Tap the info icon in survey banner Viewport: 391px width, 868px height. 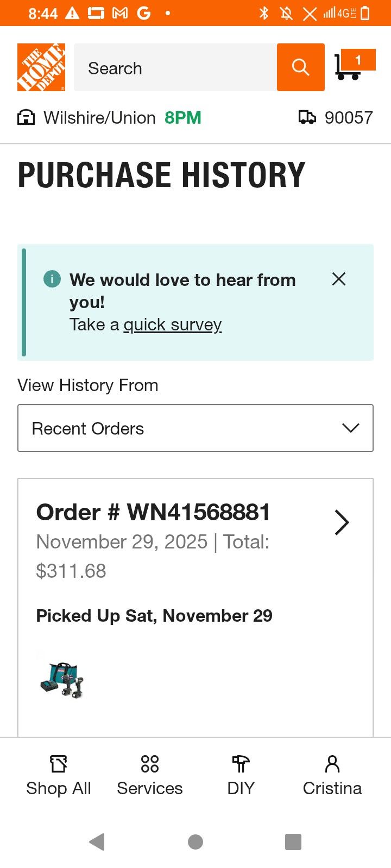tap(52, 279)
